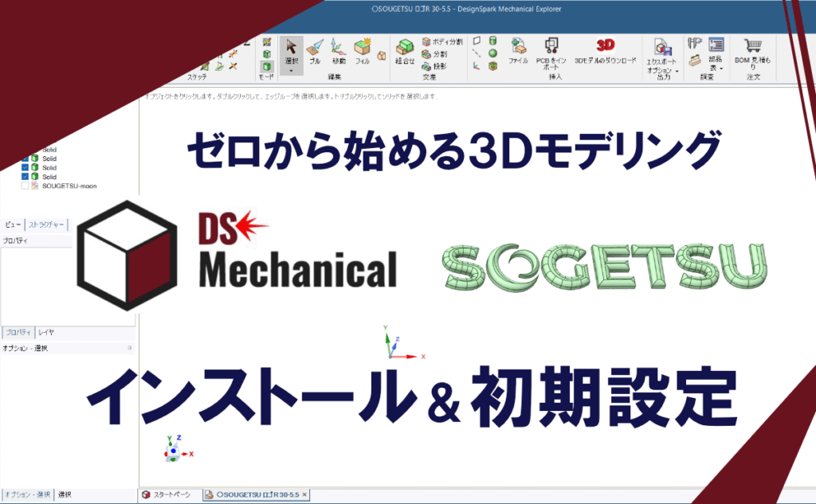
Task: Click the 編集 ribbon group label
Action: [x=334, y=77]
